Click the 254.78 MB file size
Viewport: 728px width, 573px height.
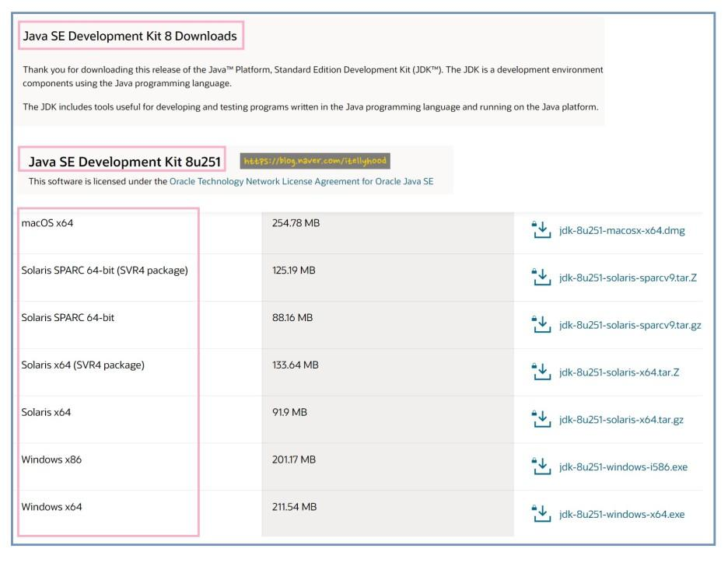coord(296,223)
